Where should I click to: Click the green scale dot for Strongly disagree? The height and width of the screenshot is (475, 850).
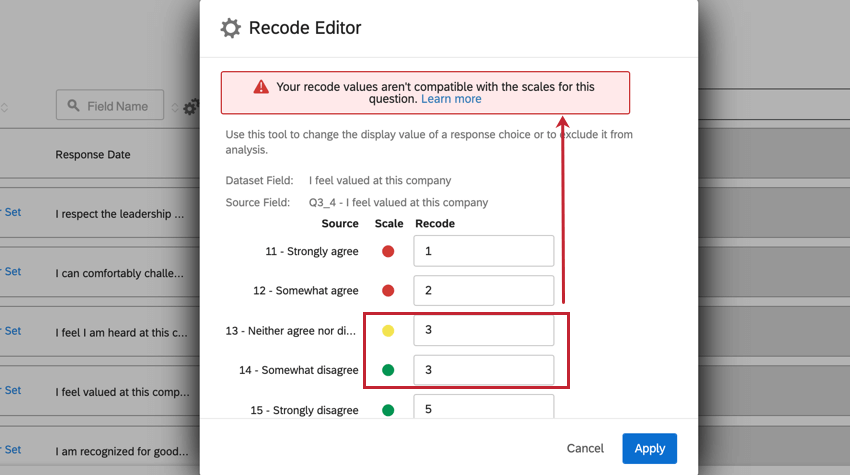click(x=388, y=409)
